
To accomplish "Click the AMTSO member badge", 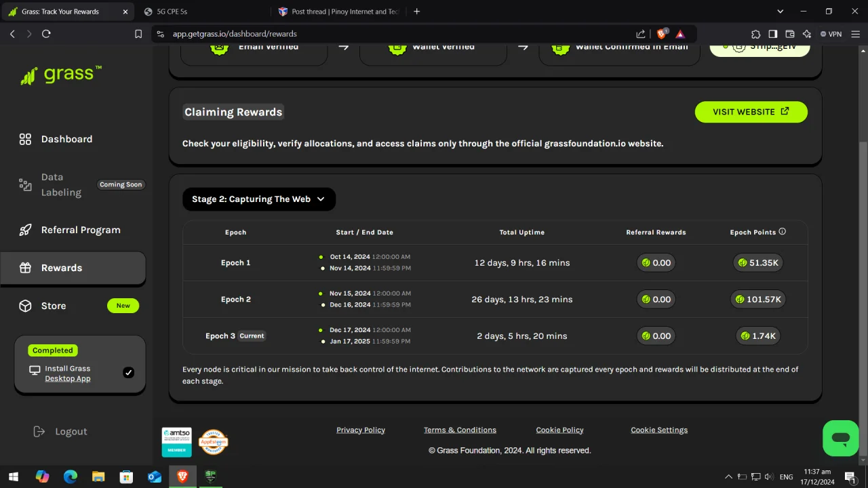I will tap(176, 442).
